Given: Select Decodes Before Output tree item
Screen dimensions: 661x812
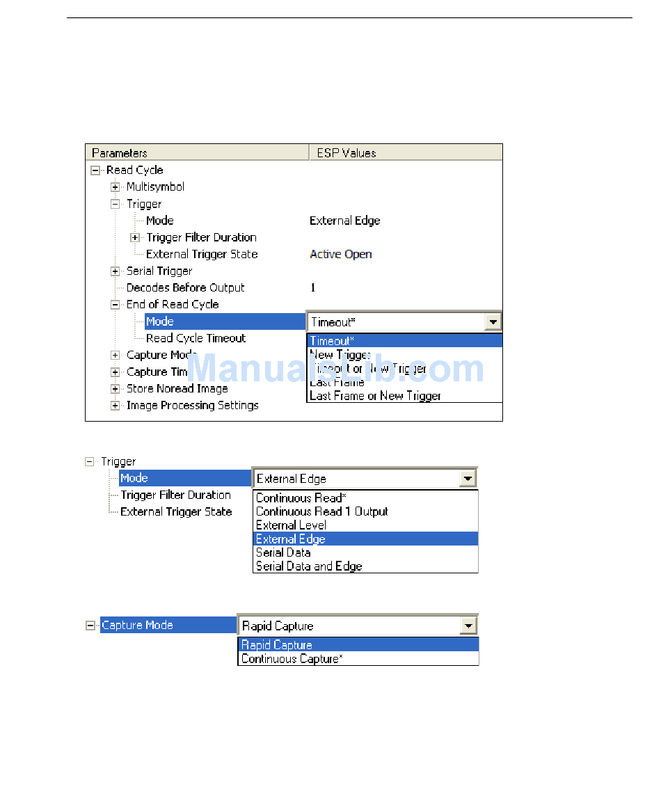Looking at the screenshot, I should (x=185, y=287).
